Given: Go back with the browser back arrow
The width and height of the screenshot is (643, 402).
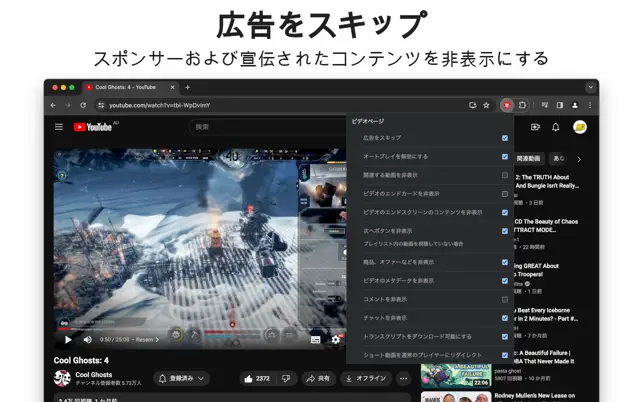Looking at the screenshot, I should click(x=53, y=105).
